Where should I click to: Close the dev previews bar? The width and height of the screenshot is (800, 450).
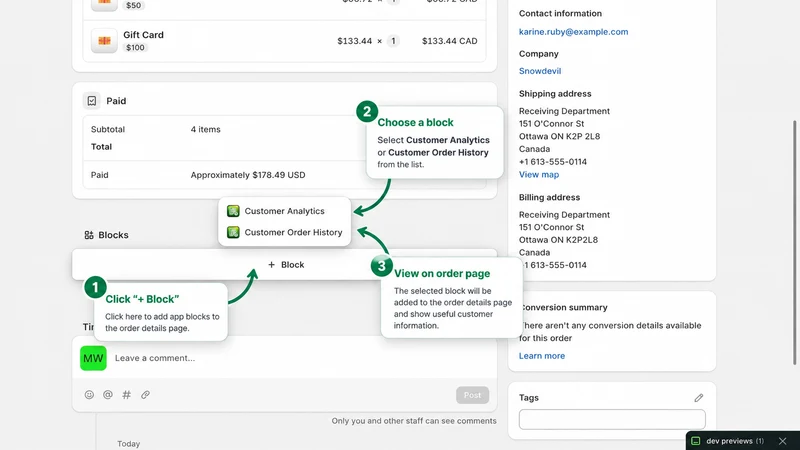point(783,441)
